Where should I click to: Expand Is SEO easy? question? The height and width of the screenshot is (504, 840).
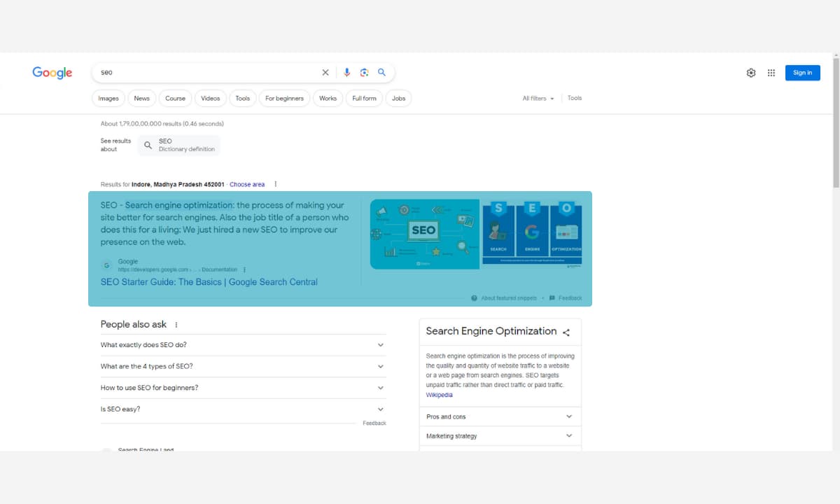[x=243, y=409]
